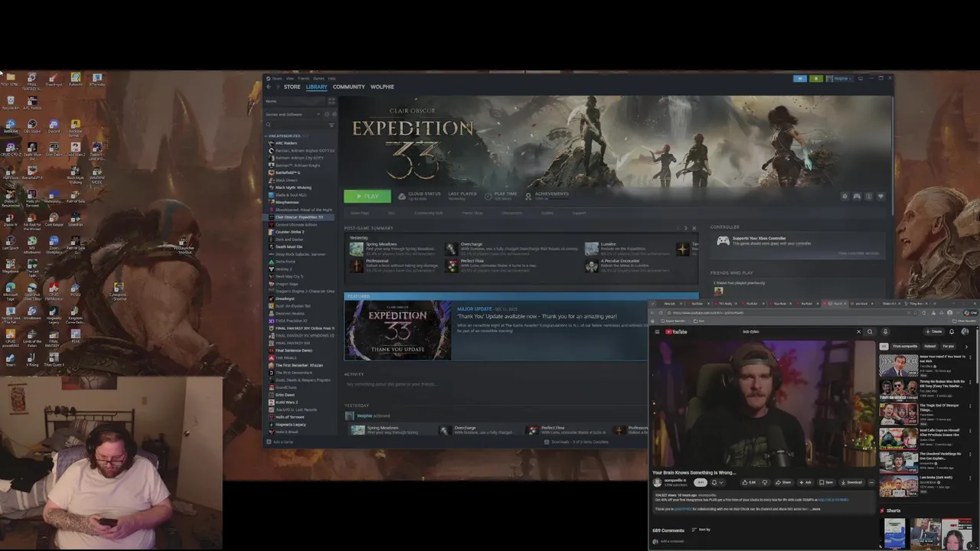This screenshot has height=551, width=980.
Task: Open the Downloads status at the Steam bottom bar
Action: coord(577,442)
